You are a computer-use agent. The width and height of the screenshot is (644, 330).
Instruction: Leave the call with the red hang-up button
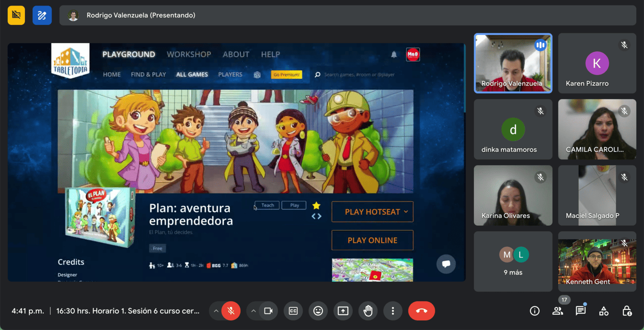pos(421,311)
